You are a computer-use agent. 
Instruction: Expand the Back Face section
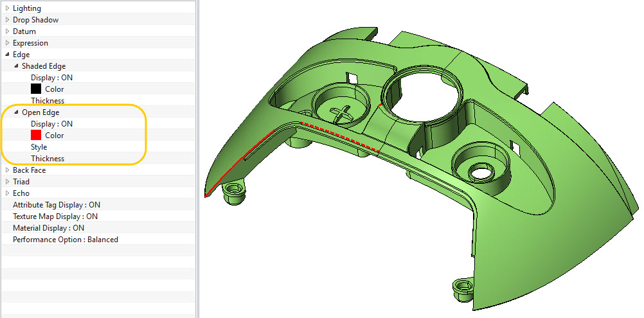pos(8,170)
